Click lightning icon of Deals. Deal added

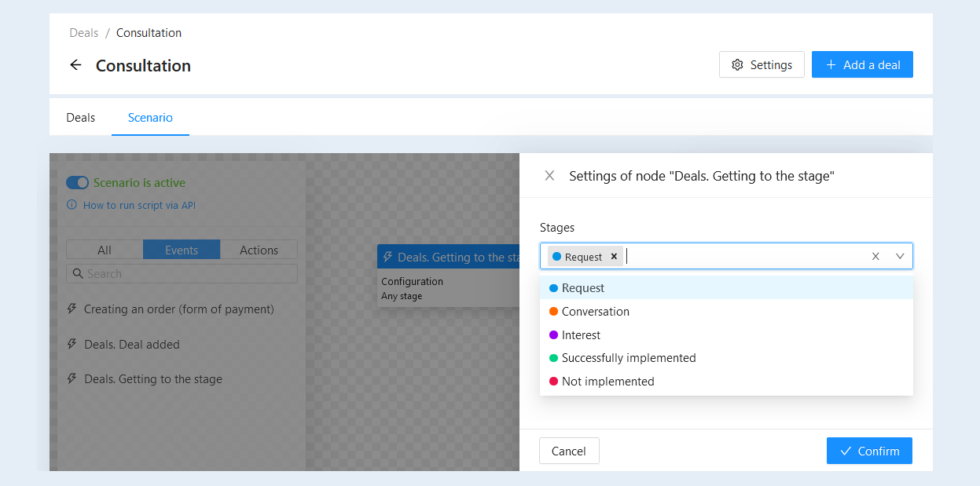pyautogui.click(x=73, y=344)
